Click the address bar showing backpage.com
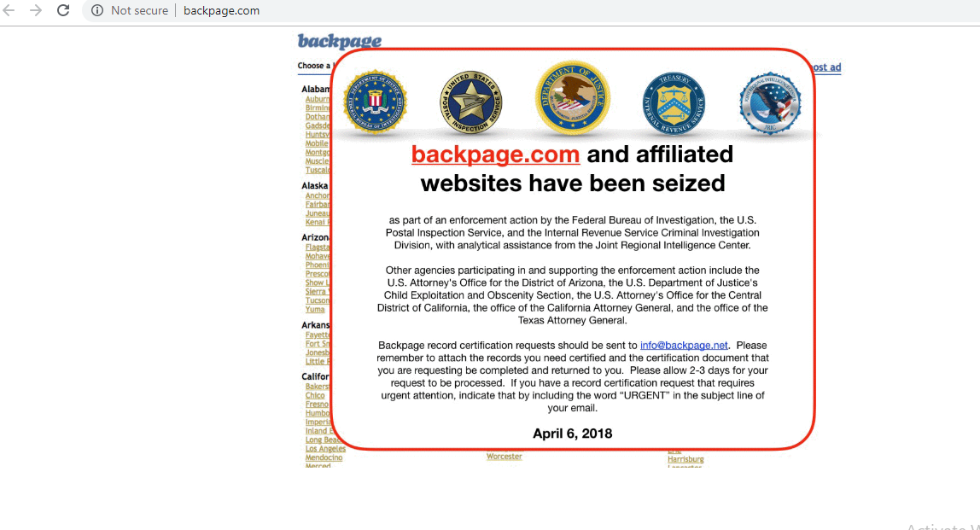Viewport: 980px width, 530px height. click(x=531, y=10)
